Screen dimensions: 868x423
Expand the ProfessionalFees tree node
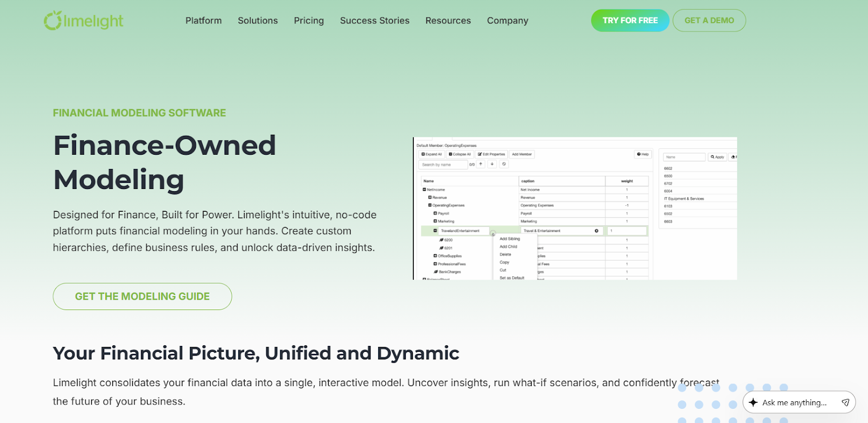[435, 264]
